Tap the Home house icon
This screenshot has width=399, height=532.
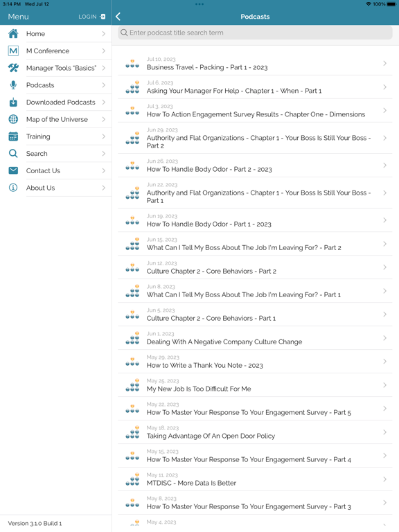click(x=13, y=33)
